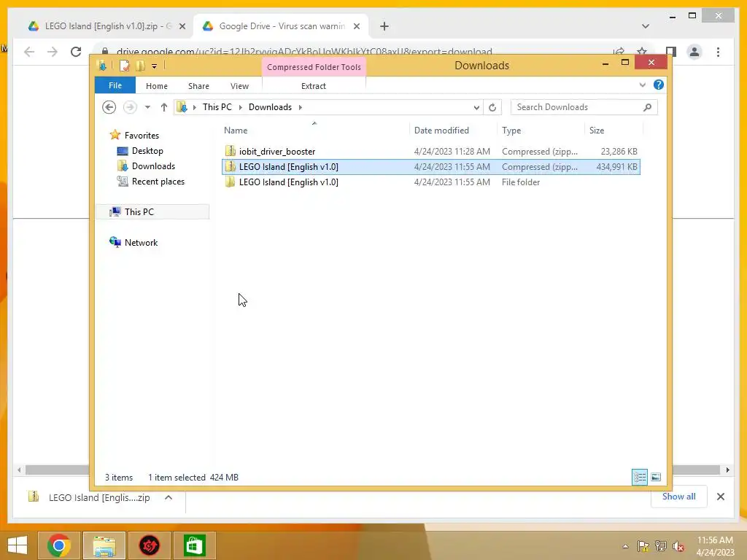
Task: Close the Virus scan warning Chrome tab
Action: coord(356,26)
